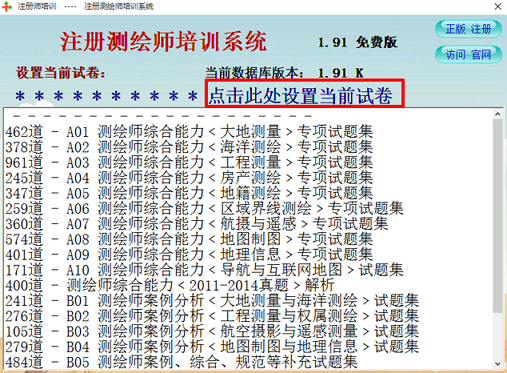Click the 点击此处设置当前试卷 link

(x=300, y=95)
